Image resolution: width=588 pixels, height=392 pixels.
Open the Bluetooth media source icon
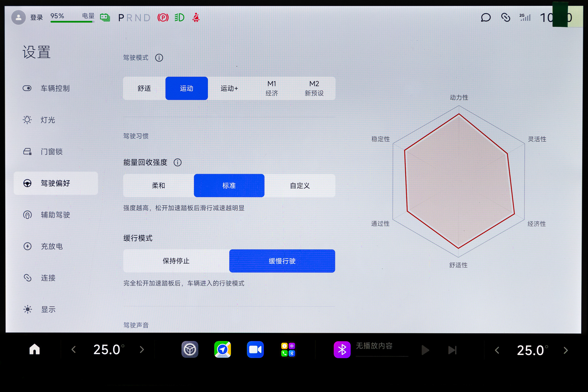(x=342, y=349)
